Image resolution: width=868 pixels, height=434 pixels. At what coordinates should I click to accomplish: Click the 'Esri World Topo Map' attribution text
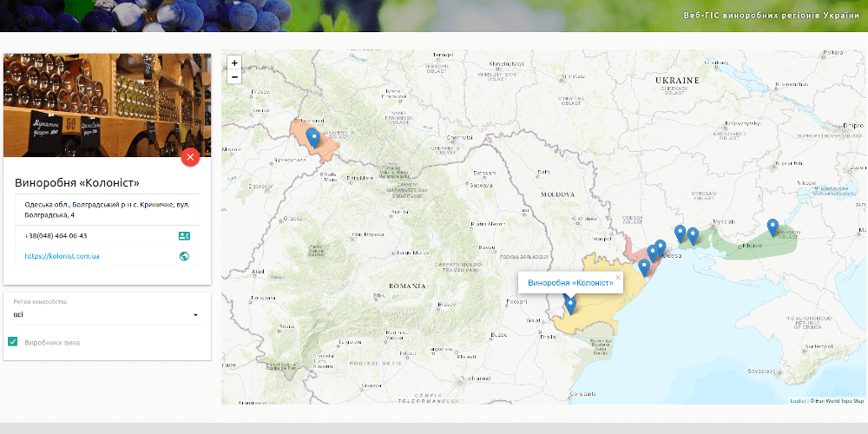click(x=838, y=401)
